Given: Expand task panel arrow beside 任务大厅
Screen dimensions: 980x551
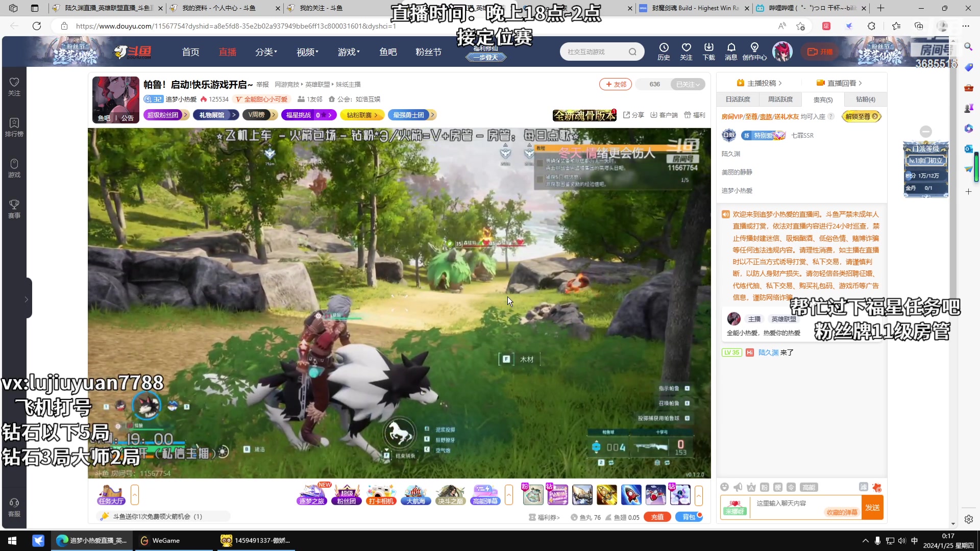Looking at the screenshot, I should click(135, 494).
